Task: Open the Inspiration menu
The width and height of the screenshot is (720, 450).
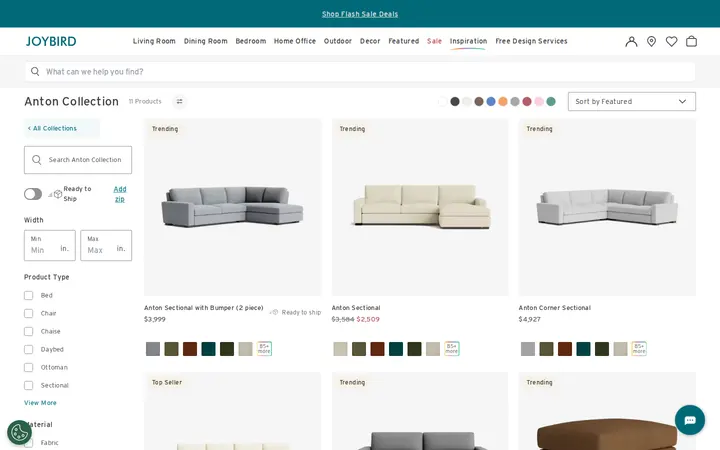Action: pyautogui.click(x=468, y=41)
